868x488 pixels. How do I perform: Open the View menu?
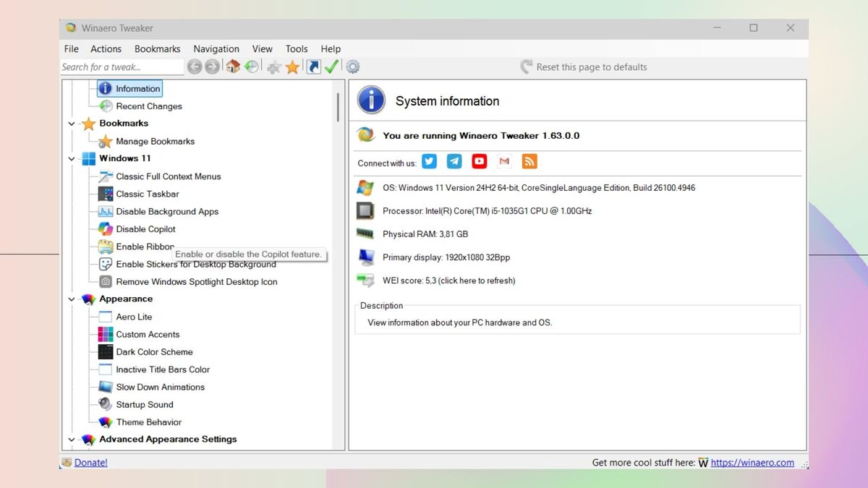pos(262,48)
